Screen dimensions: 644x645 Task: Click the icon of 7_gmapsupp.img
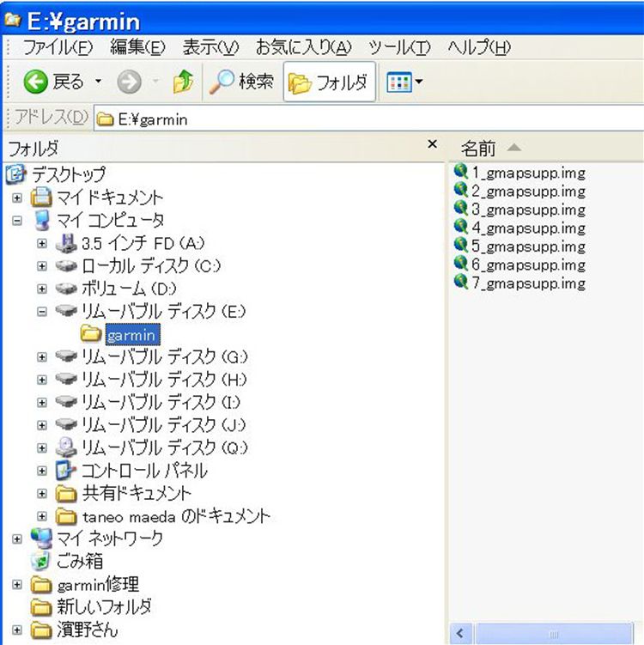[x=461, y=283]
